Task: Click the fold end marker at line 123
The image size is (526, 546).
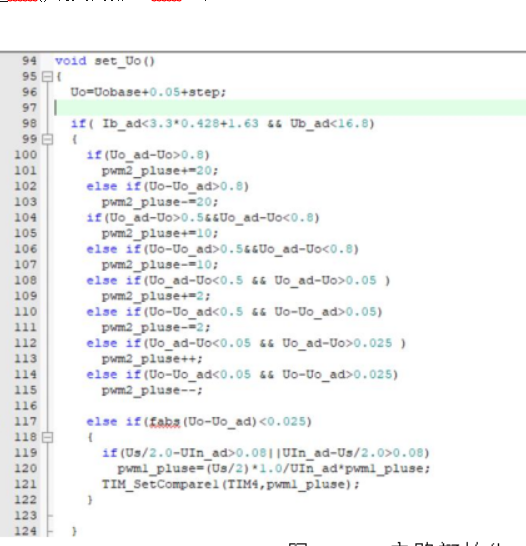Action: click(x=49, y=515)
